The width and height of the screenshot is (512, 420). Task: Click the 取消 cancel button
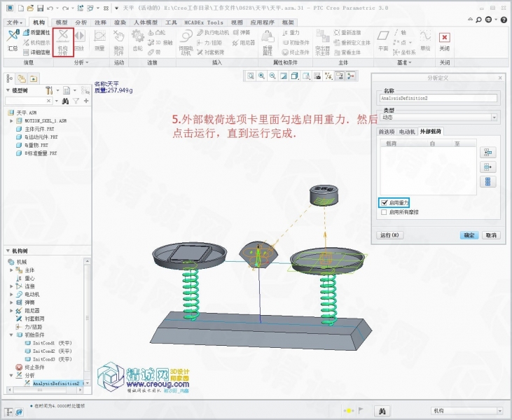[491, 235]
